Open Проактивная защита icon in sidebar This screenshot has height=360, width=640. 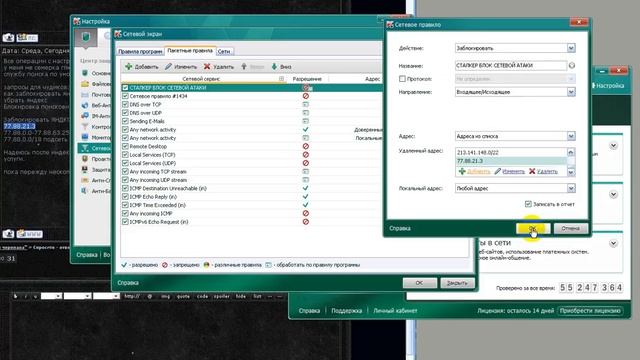click(85, 159)
